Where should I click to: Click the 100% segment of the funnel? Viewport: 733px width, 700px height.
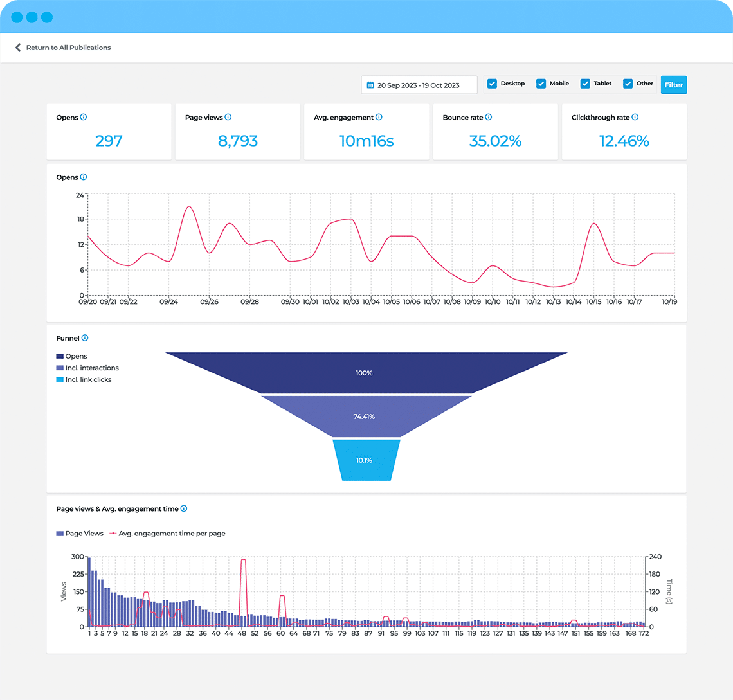(365, 372)
